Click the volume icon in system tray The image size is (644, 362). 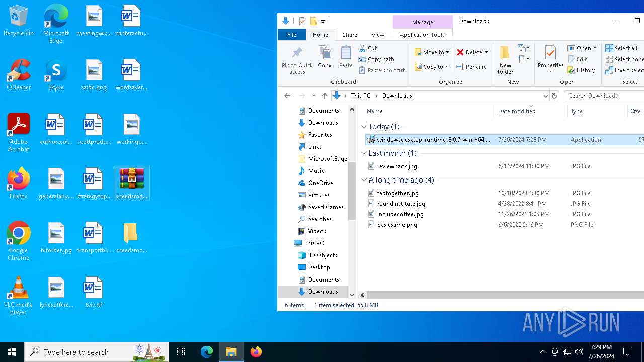click(579, 352)
